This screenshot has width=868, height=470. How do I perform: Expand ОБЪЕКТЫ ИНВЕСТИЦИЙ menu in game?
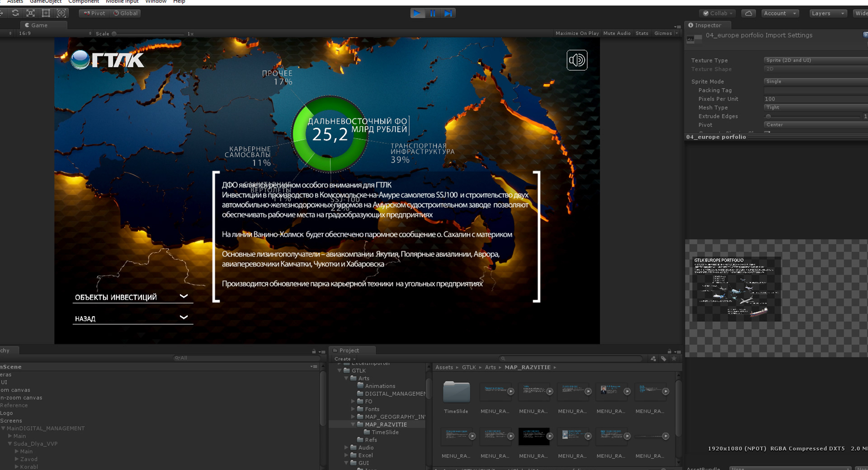coord(132,297)
